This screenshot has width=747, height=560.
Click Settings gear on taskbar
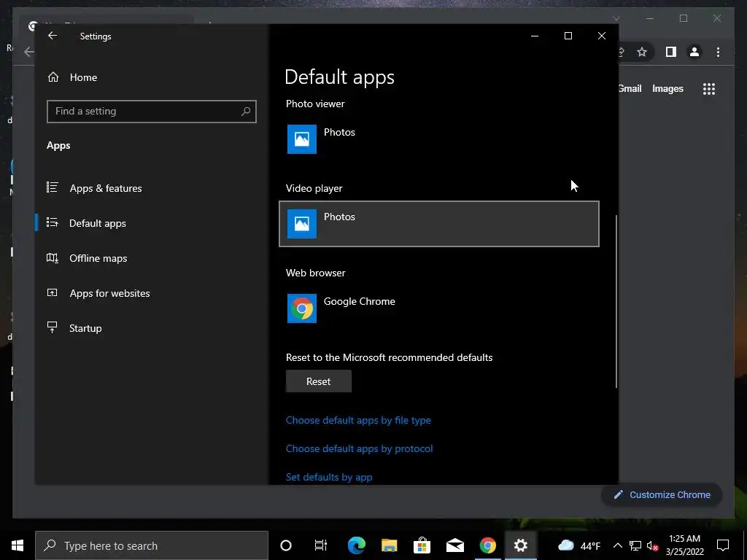[521, 545]
